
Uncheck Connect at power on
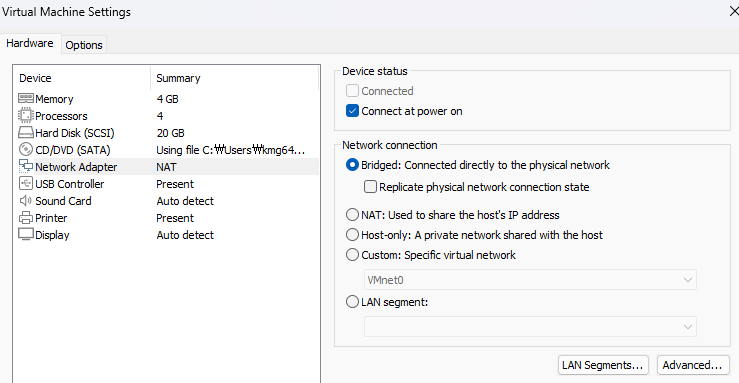[353, 111]
